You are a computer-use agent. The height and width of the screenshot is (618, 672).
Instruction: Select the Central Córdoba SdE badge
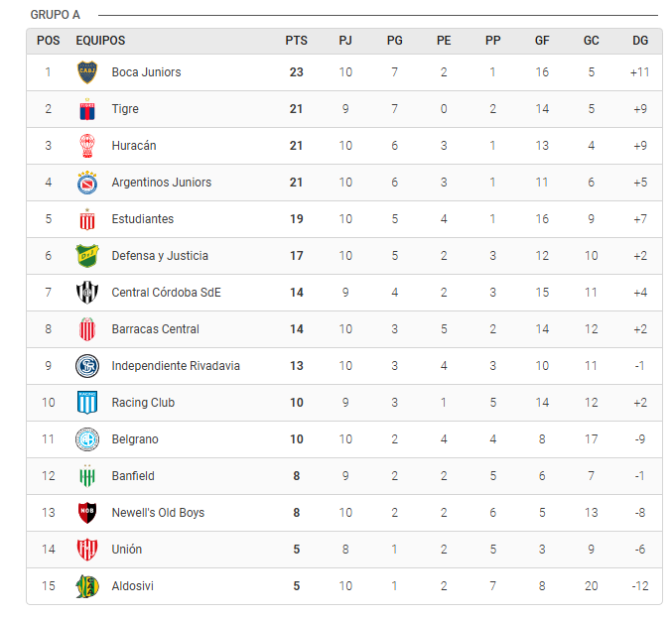point(87,293)
